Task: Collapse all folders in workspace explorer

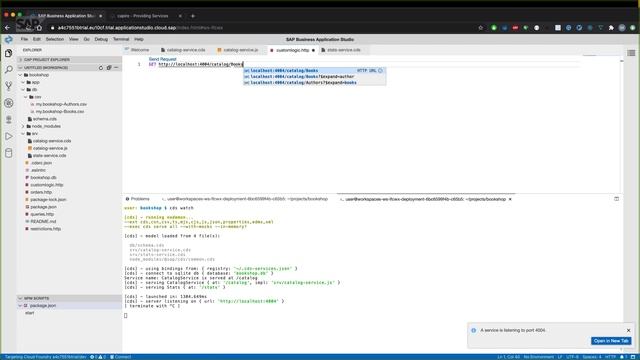Action: coord(109,68)
